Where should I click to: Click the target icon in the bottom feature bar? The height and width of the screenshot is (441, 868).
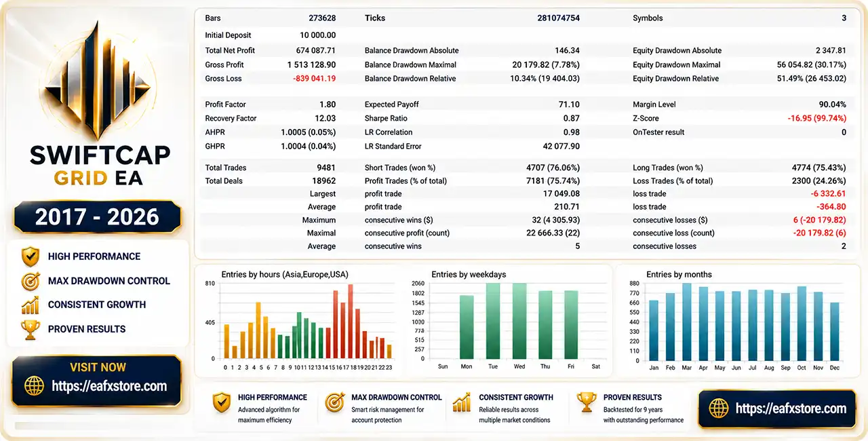[x=335, y=402]
